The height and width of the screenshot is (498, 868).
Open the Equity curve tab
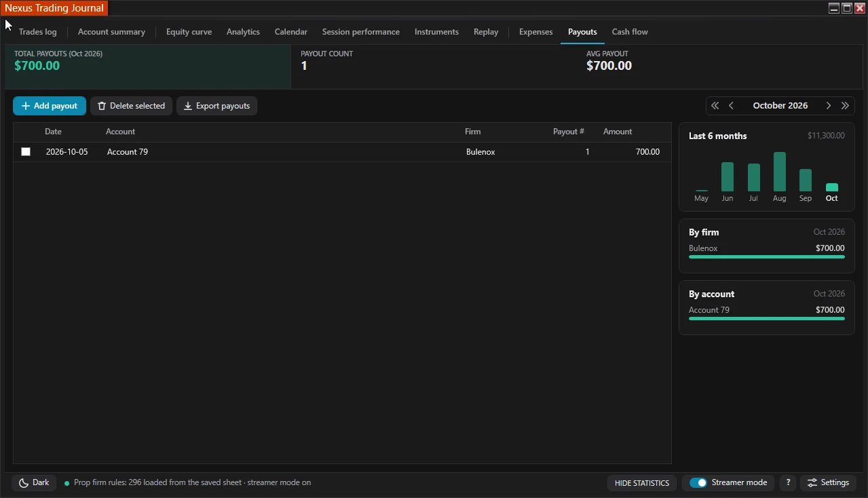point(189,32)
